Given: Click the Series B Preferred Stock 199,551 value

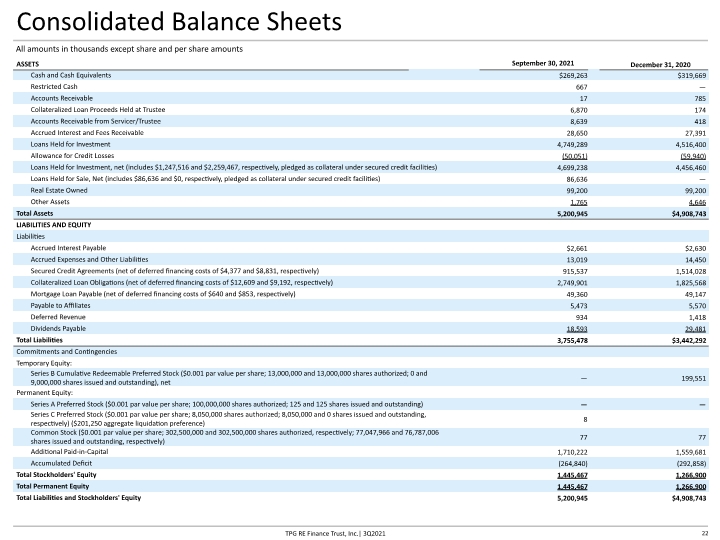Looking at the screenshot, I should point(693,378).
